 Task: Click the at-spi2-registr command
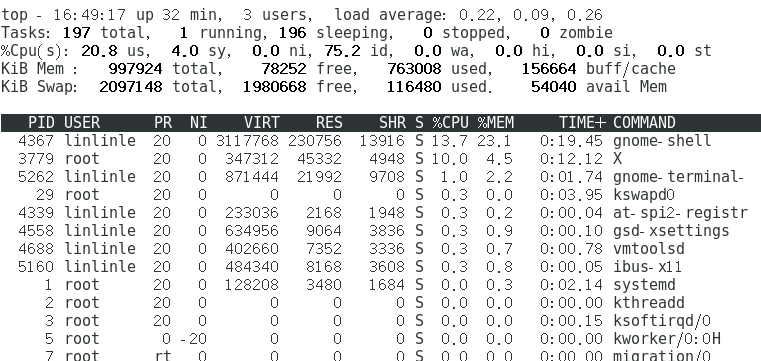pyautogui.click(x=680, y=213)
